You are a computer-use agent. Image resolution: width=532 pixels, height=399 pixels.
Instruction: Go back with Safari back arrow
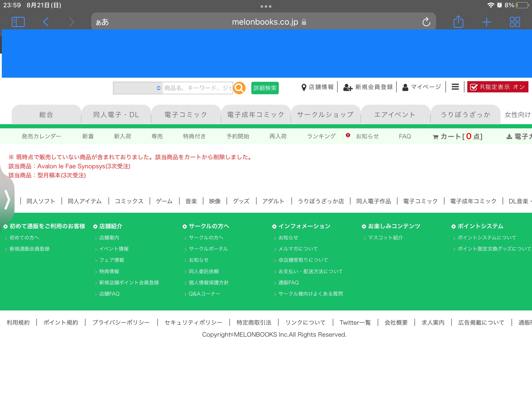pyautogui.click(x=46, y=22)
